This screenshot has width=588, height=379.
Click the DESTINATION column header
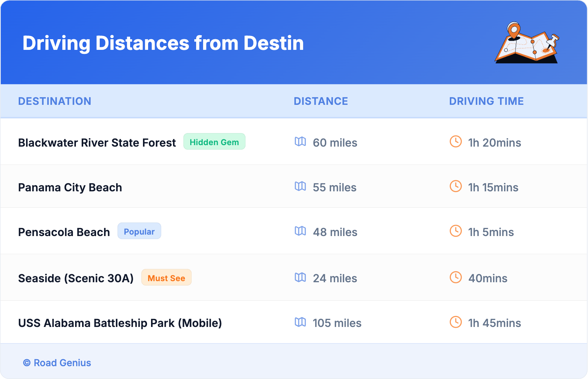tap(55, 101)
